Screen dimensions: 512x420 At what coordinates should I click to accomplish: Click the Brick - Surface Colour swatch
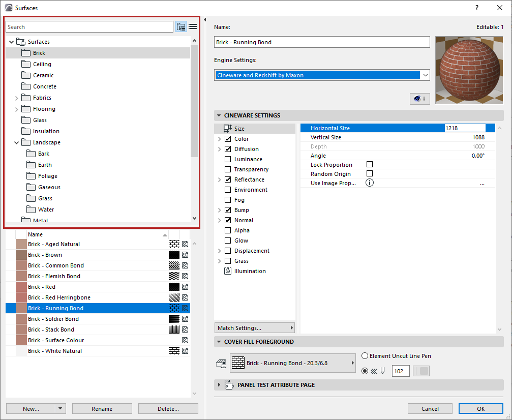(21, 340)
